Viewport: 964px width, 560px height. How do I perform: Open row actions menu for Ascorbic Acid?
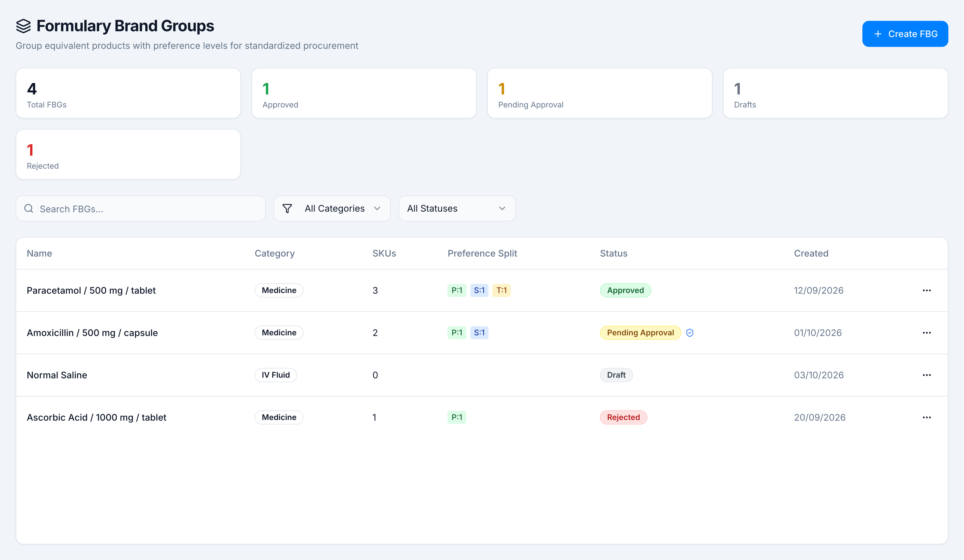coord(926,417)
